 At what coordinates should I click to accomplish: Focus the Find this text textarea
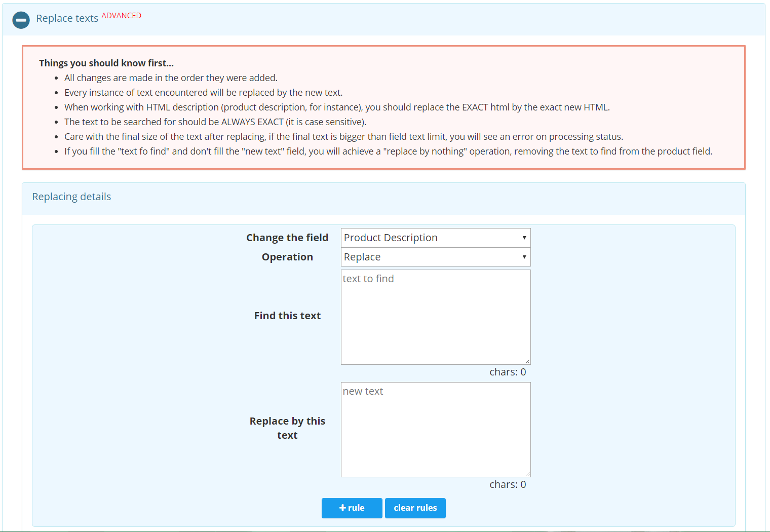pos(436,317)
